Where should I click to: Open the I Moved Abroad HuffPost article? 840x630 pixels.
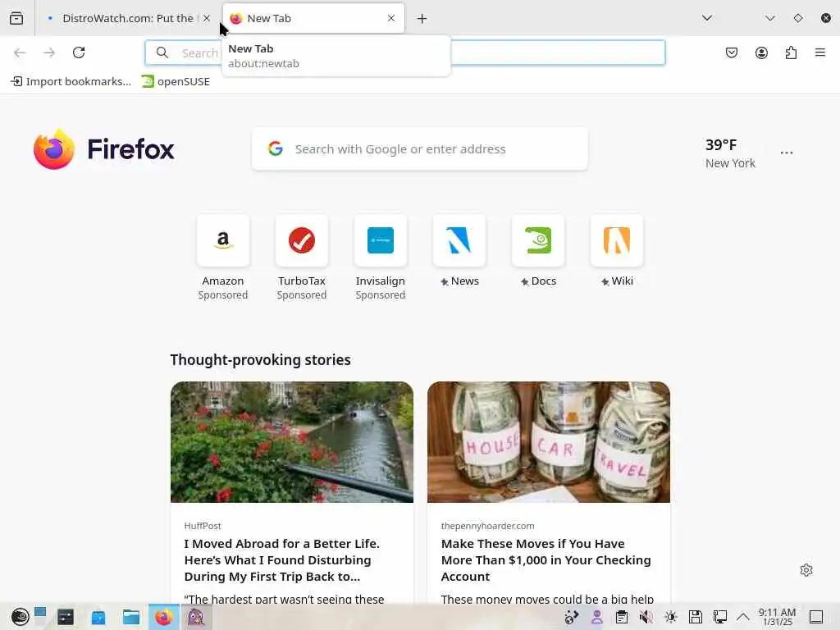point(282,559)
